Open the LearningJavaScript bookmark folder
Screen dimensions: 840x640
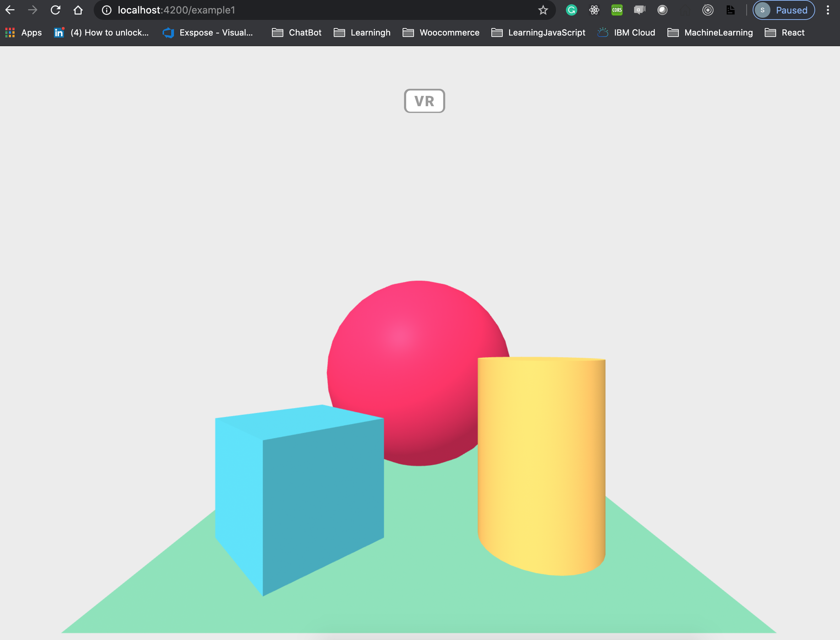tap(538, 33)
